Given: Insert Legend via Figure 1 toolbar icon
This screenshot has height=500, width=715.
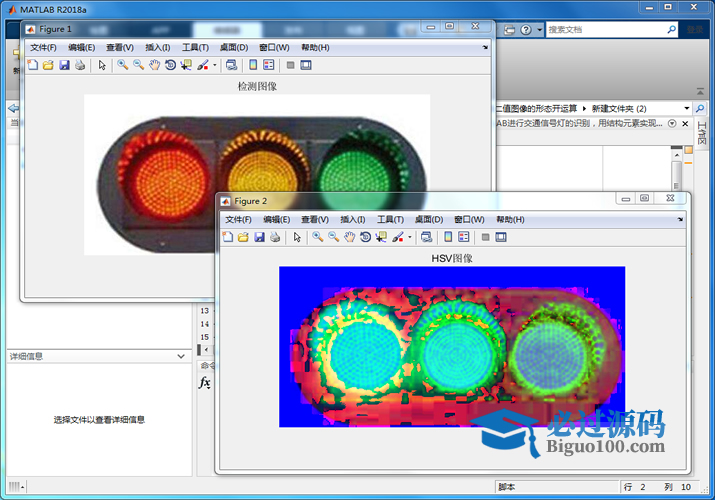Looking at the screenshot, I should pyautogui.click(x=269, y=65).
